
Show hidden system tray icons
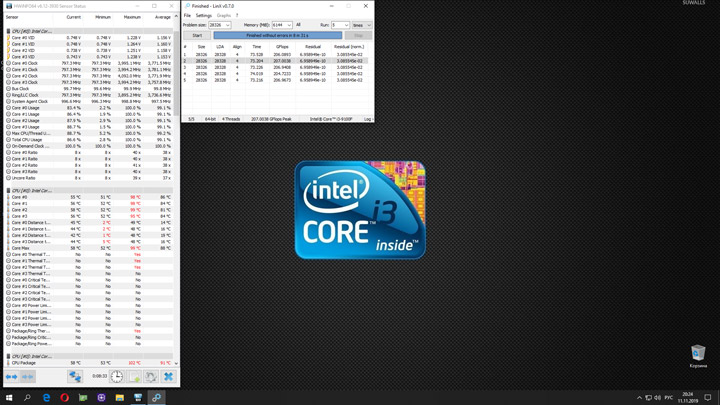(x=639, y=398)
